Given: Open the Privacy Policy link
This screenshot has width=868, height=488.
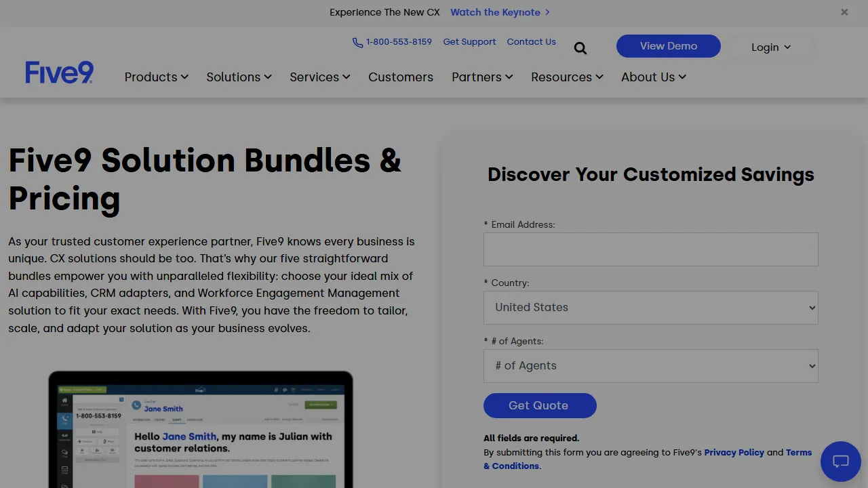Looking at the screenshot, I should pos(734,452).
